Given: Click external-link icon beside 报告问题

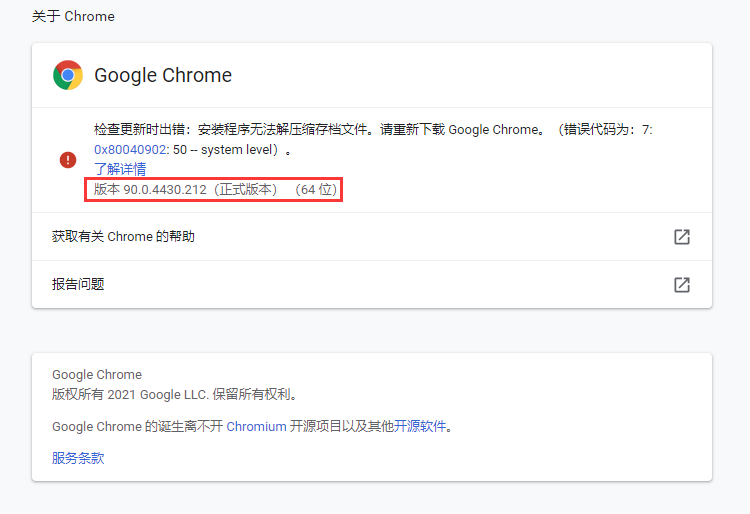Looking at the screenshot, I should [682, 285].
